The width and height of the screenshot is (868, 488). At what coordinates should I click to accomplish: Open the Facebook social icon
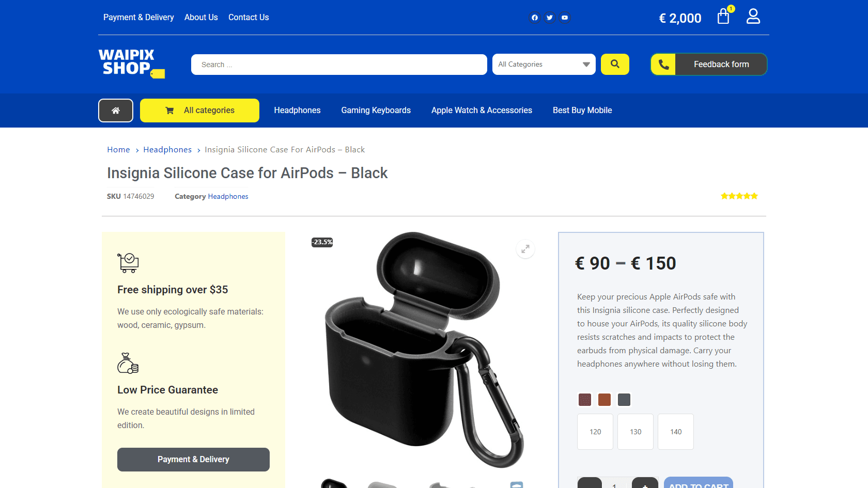tap(535, 18)
